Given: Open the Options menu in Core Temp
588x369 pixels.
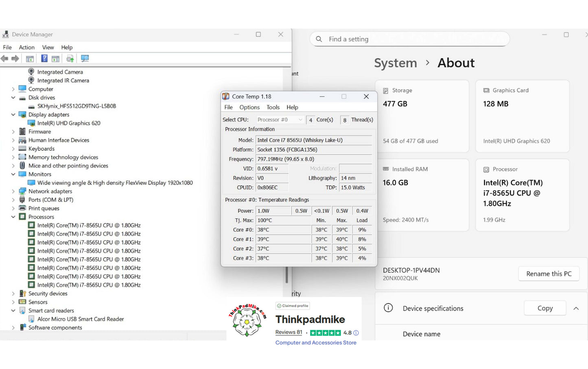Looking at the screenshot, I should [249, 107].
